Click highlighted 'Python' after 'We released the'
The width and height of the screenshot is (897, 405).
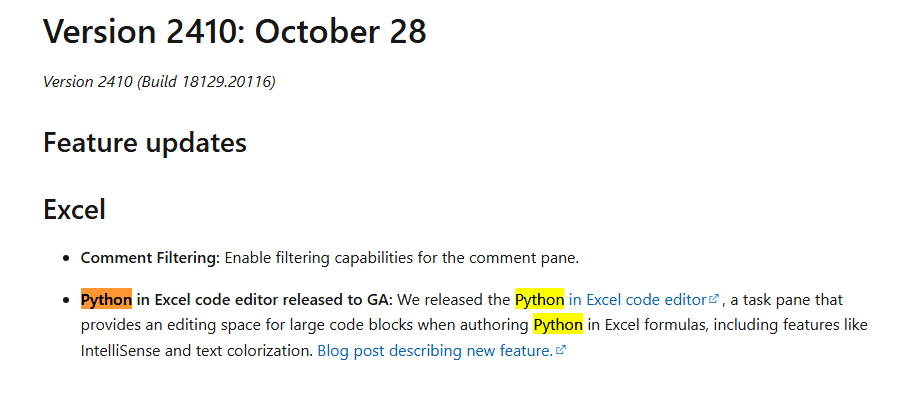pyautogui.click(x=540, y=299)
